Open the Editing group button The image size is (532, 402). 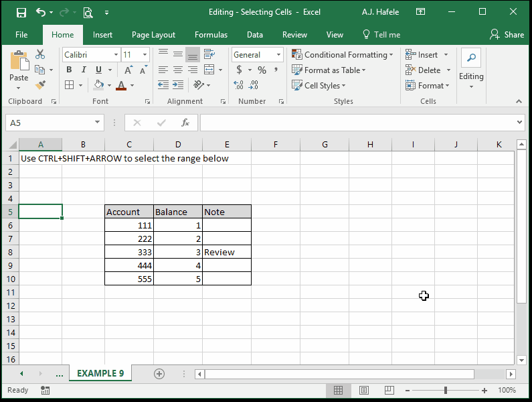471,69
